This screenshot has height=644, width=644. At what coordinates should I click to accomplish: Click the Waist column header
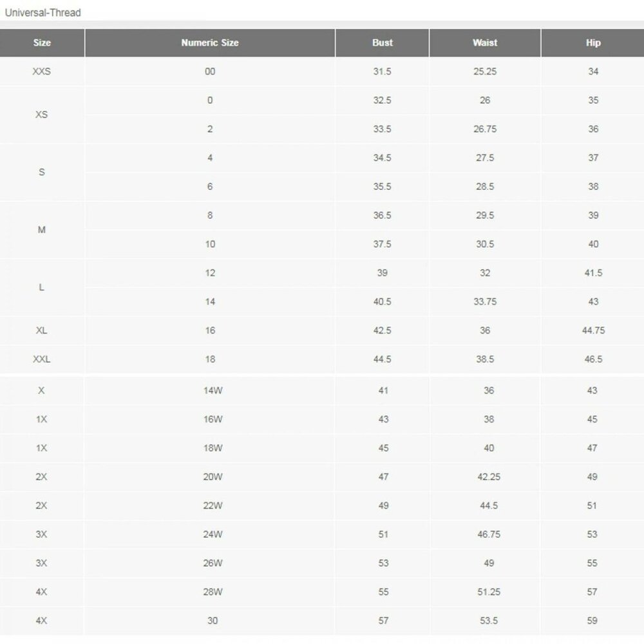click(485, 43)
